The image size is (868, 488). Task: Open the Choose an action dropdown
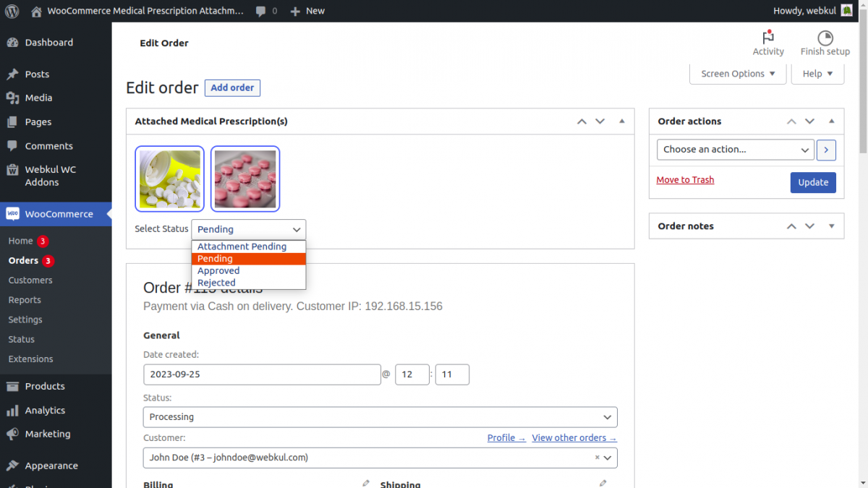pyautogui.click(x=734, y=150)
